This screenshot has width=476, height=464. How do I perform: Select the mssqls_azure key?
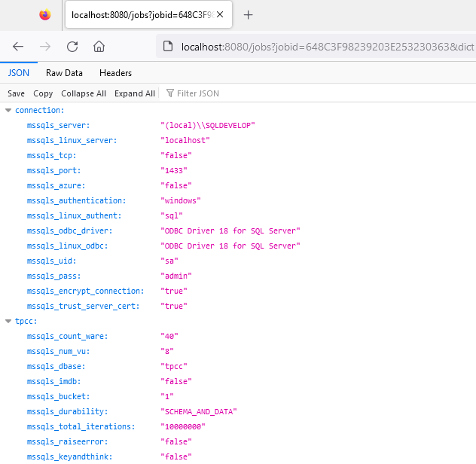[56, 185]
